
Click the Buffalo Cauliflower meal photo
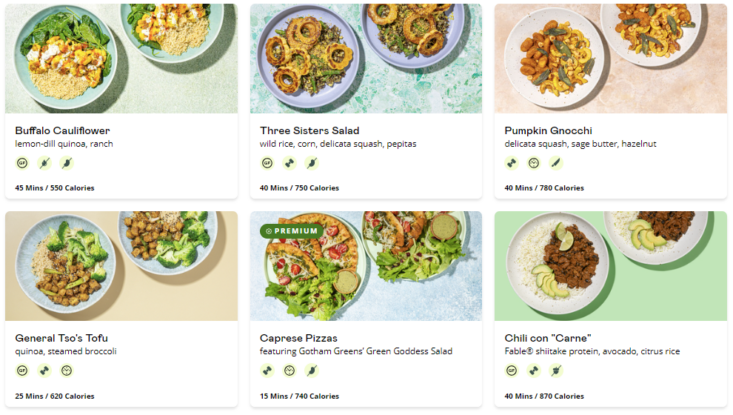pyautogui.click(x=121, y=58)
